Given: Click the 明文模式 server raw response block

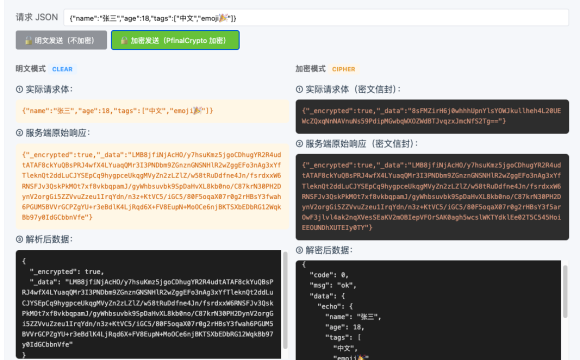Looking at the screenshot, I should pos(152,186).
